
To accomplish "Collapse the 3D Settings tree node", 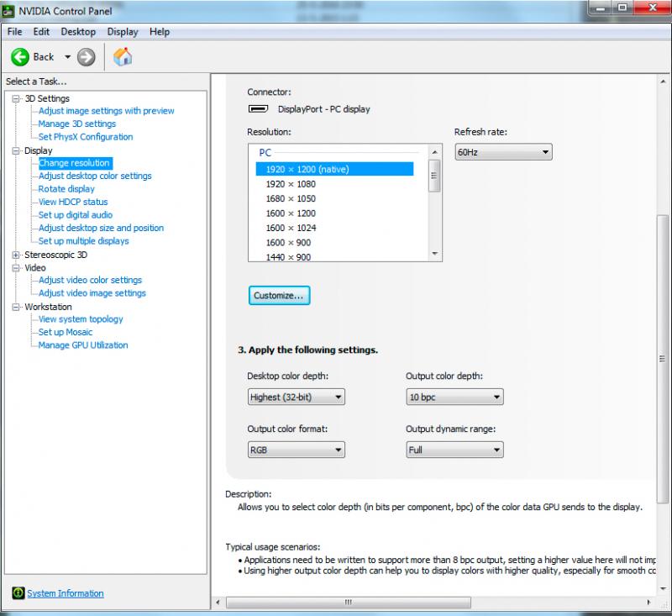I will (x=16, y=98).
